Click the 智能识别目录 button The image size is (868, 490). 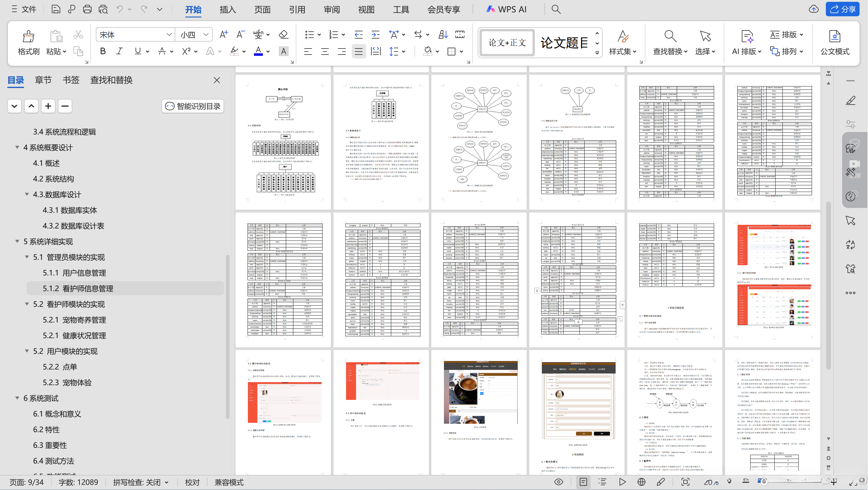point(192,106)
